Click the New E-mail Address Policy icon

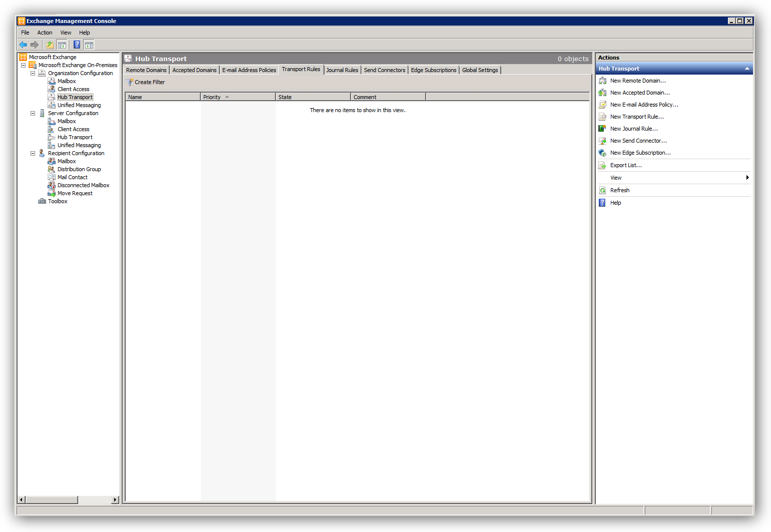pos(602,105)
